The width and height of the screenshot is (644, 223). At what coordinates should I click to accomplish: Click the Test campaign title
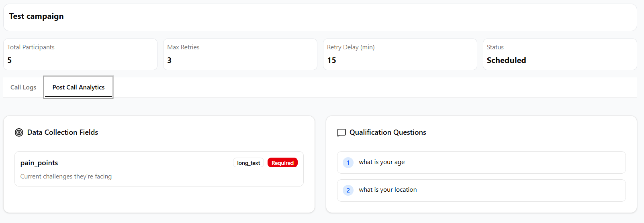37,16
